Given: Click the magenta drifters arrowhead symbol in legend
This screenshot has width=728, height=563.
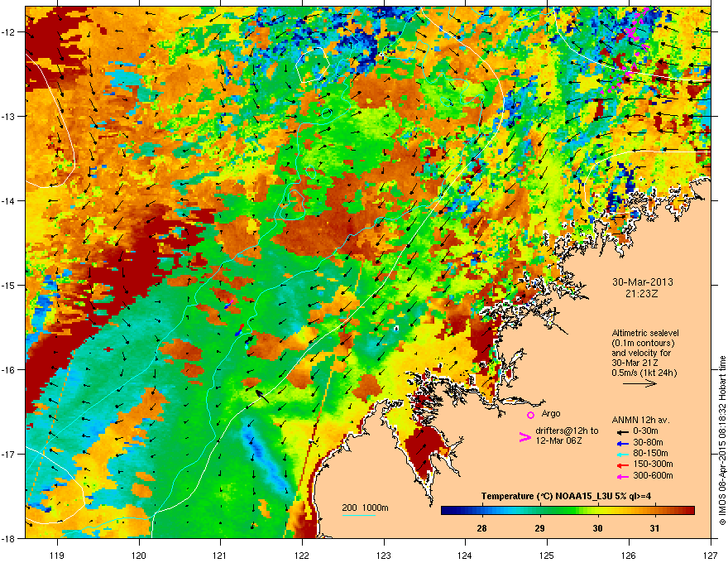Looking at the screenshot, I should tap(525, 437).
